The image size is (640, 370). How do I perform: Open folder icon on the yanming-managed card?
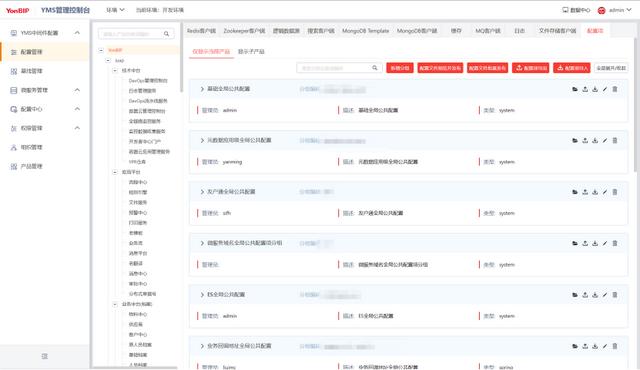click(x=575, y=140)
